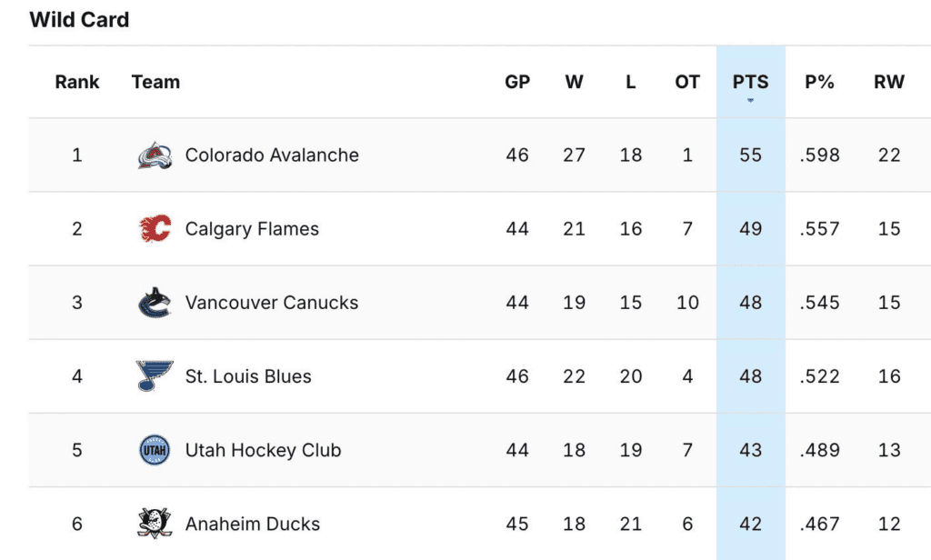The image size is (931, 560).
Task: Open the Calgary Flames team link
Action: [252, 229]
